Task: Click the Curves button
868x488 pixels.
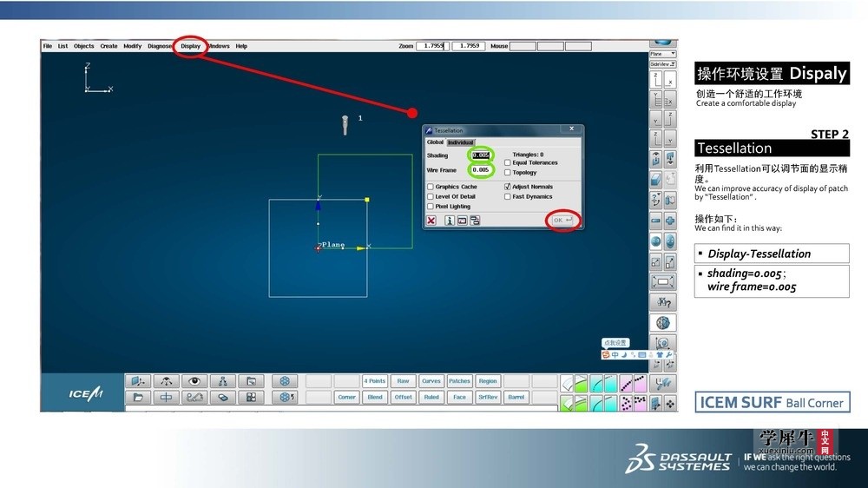Action: click(x=431, y=381)
